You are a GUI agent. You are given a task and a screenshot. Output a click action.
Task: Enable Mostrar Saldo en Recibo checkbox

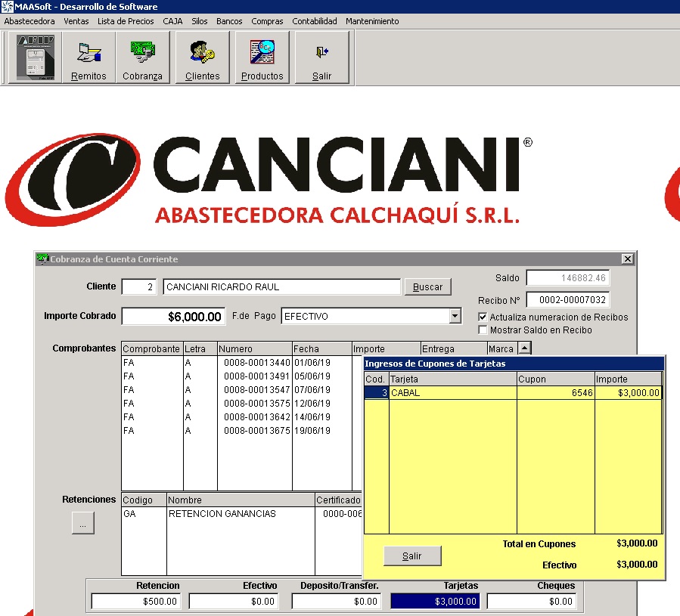(x=483, y=330)
